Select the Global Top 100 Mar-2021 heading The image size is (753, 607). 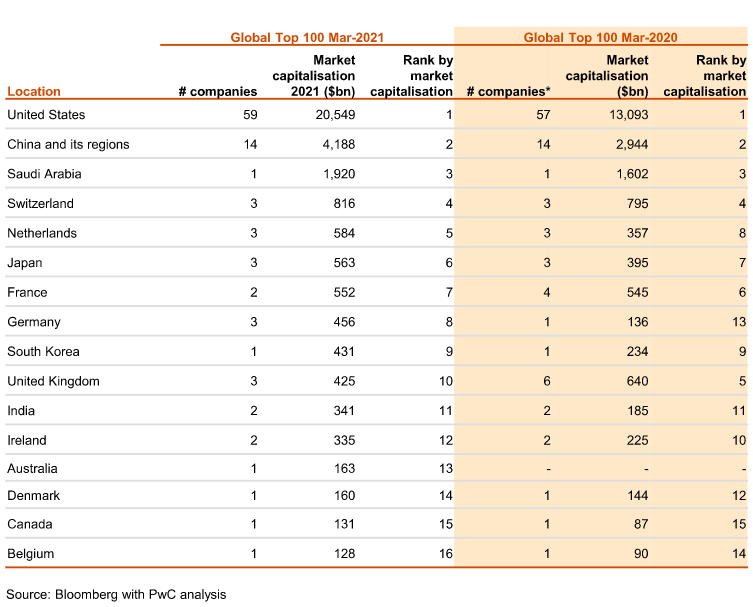tap(306, 37)
